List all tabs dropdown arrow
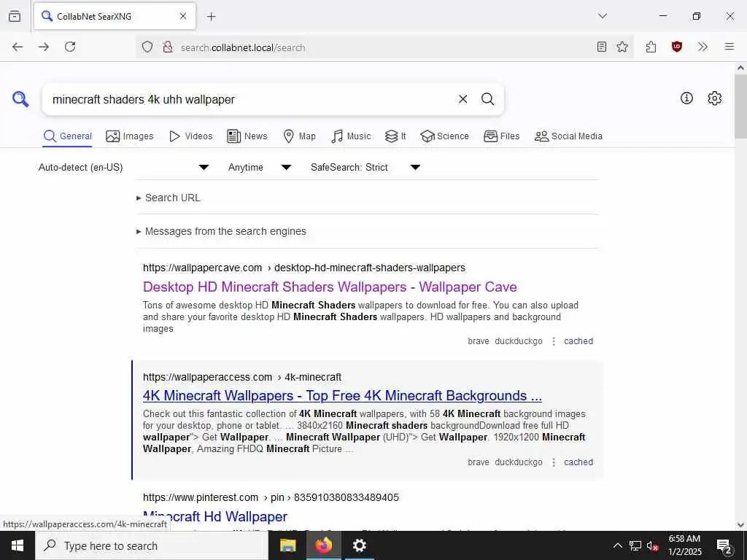747x560 pixels. coord(602,16)
